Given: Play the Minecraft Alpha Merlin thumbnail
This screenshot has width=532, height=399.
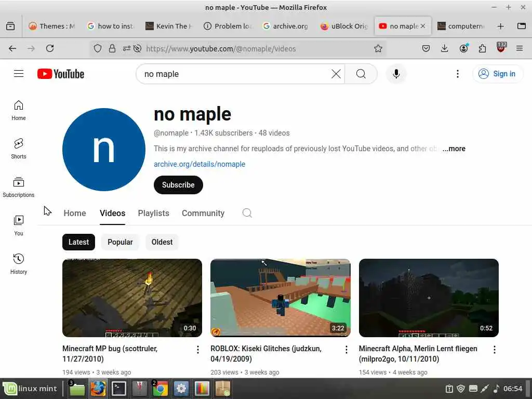Looking at the screenshot, I should 429,298.
